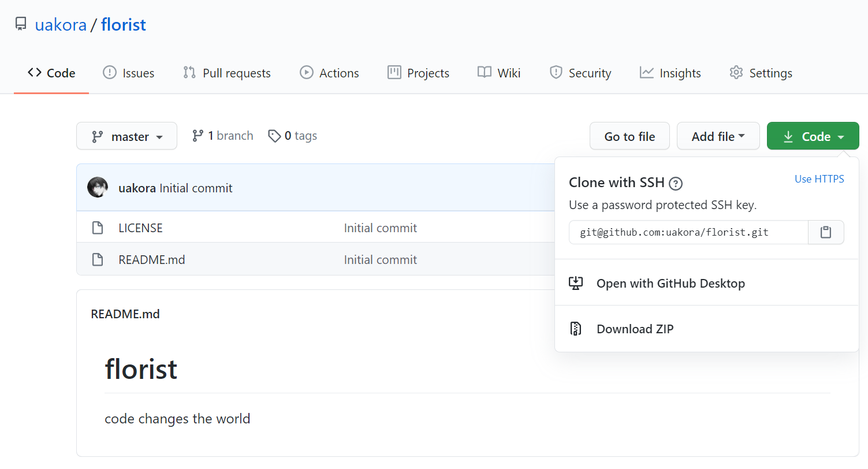Image resolution: width=868 pixels, height=469 pixels.
Task: Click the branch icon next to 1 branch
Action: coord(198,136)
